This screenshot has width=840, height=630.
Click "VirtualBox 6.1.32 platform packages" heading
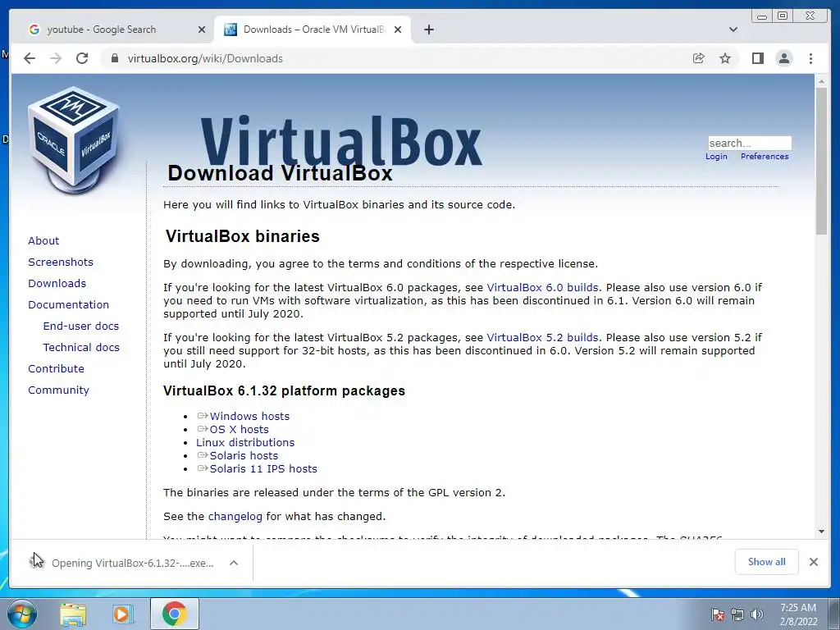pos(284,390)
